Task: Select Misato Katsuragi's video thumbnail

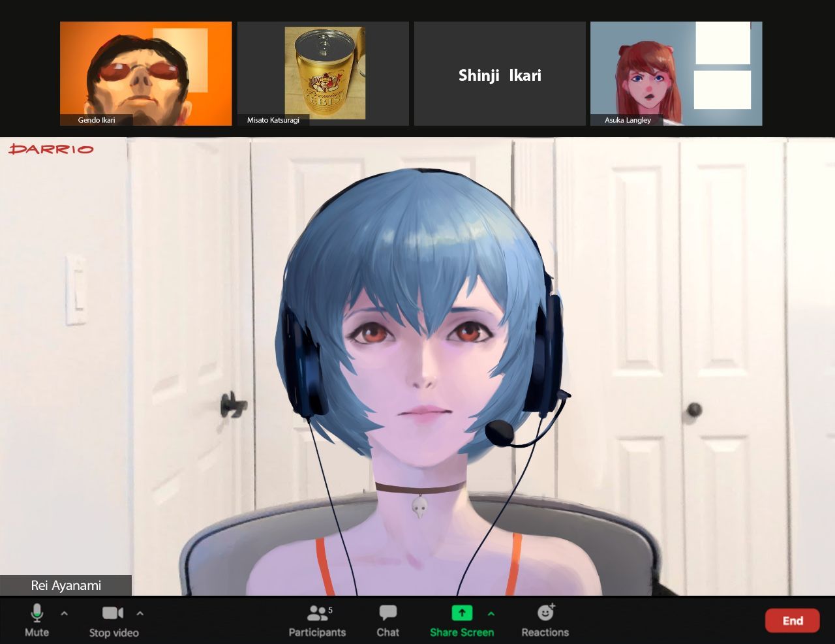Action: [x=323, y=74]
